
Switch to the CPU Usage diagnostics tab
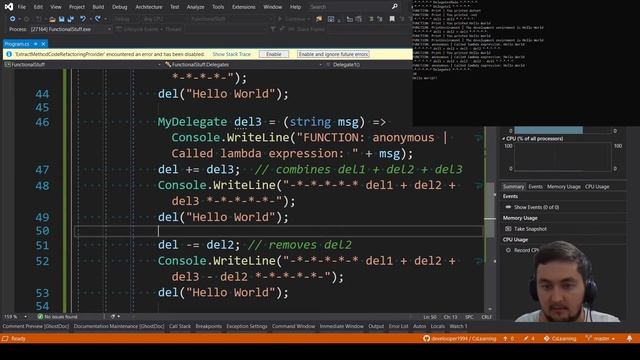[x=597, y=187]
